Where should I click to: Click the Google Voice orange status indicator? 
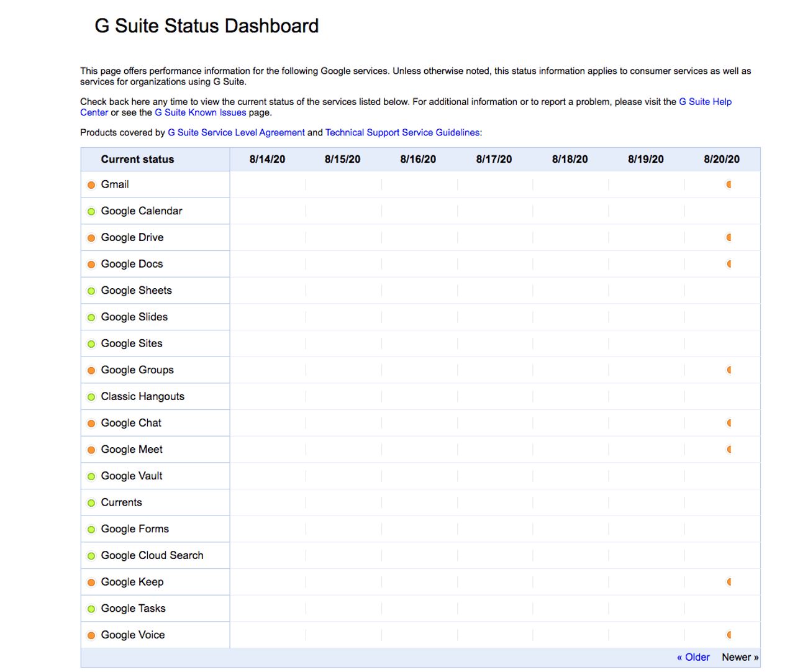click(91, 635)
